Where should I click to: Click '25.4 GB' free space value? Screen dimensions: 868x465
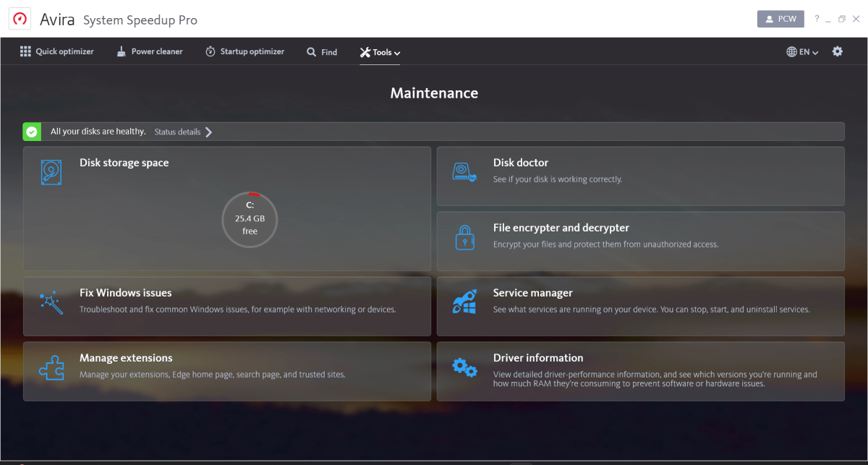tap(250, 218)
